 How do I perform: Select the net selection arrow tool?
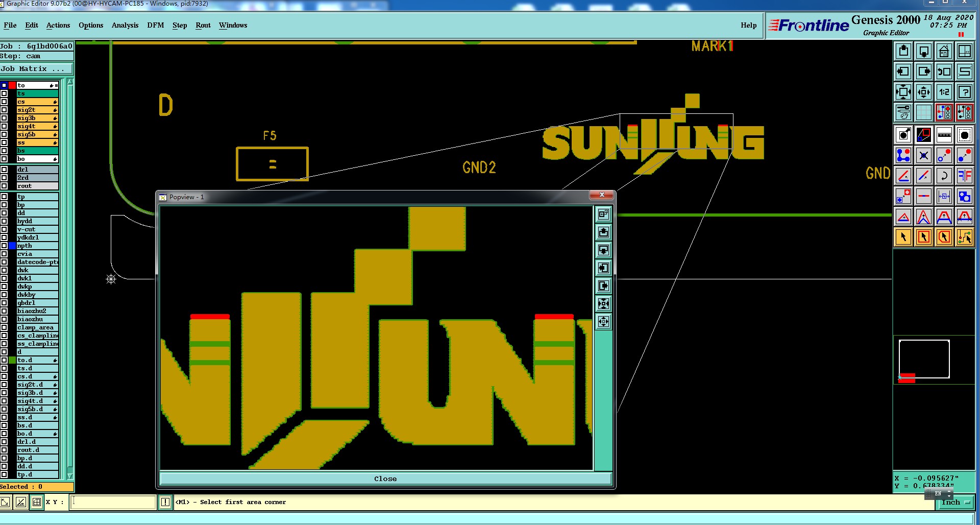[x=965, y=237]
